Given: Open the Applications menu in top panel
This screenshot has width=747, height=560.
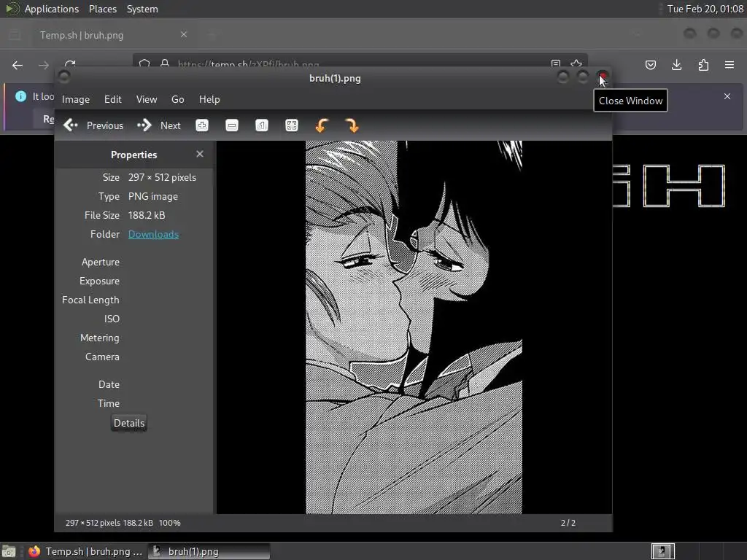Looking at the screenshot, I should [52, 9].
